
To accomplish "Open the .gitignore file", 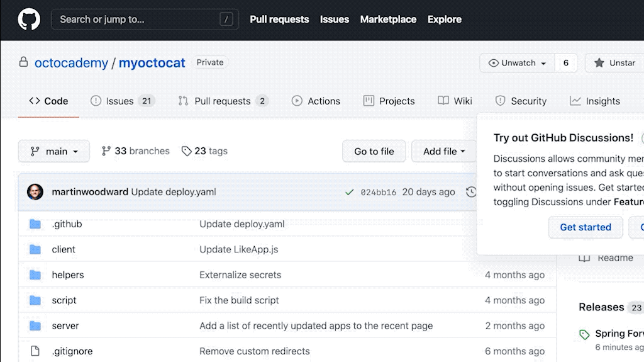I will click(x=72, y=351).
